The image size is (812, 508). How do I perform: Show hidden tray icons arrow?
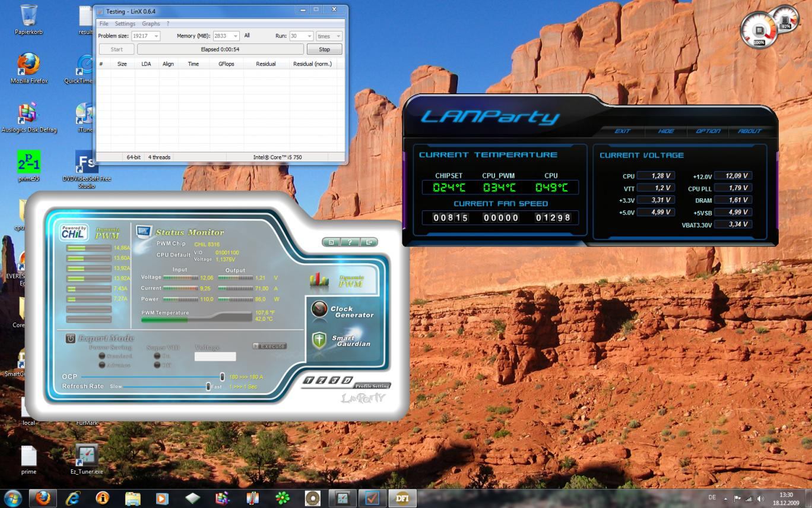725,498
